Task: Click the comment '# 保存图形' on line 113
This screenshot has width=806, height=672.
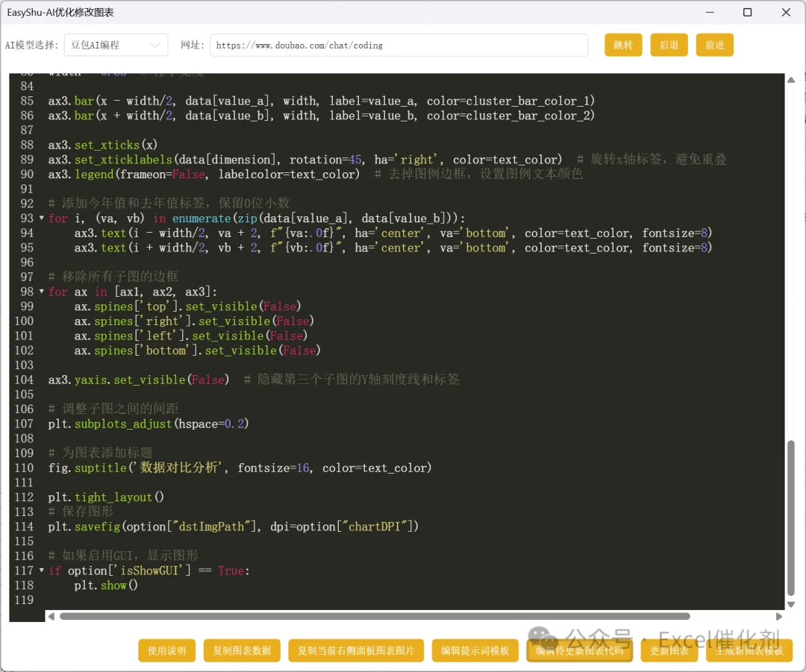Action: click(x=81, y=512)
